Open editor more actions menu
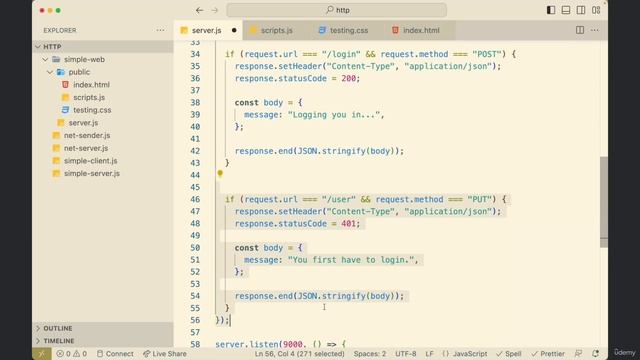640x360 pixels. pyautogui.click(x=595, y=30)
